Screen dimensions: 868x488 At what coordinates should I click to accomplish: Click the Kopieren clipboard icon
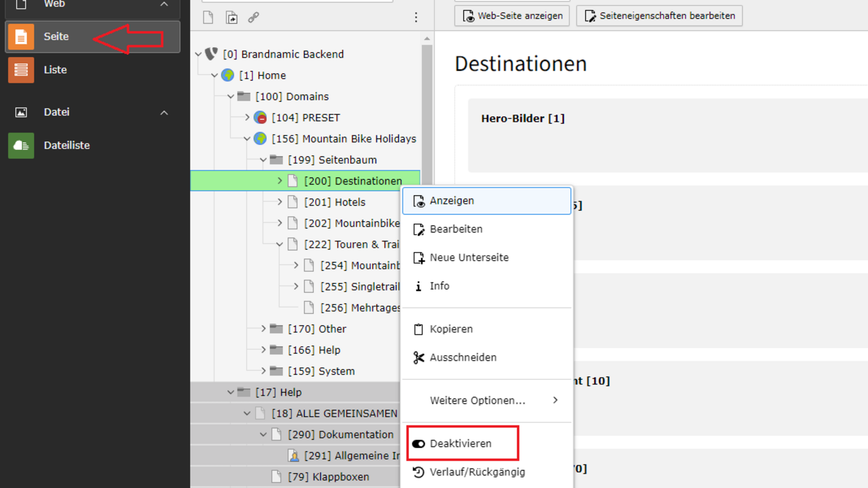pyautogui.click(x=419, y=329)
